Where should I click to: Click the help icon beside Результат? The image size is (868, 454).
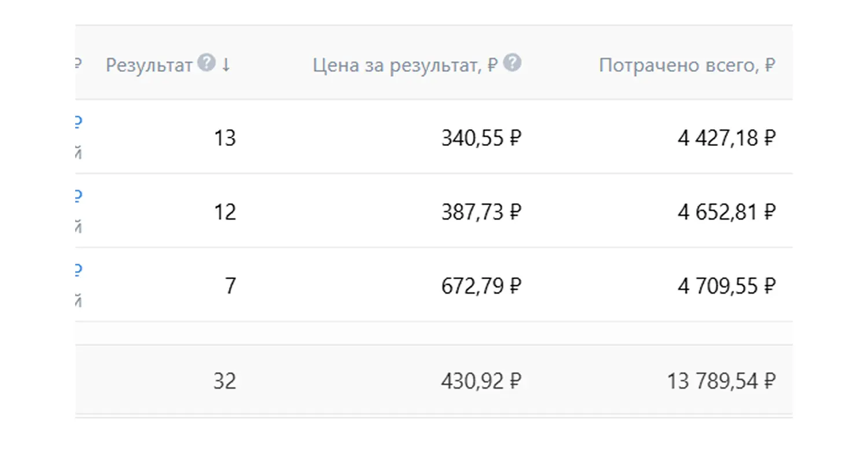206,63
